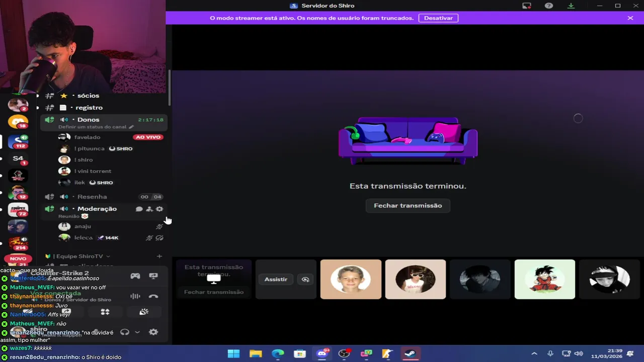Click user ! vini torrent
Viewport: 644px width, 362px height.
(x=93, y=171)
